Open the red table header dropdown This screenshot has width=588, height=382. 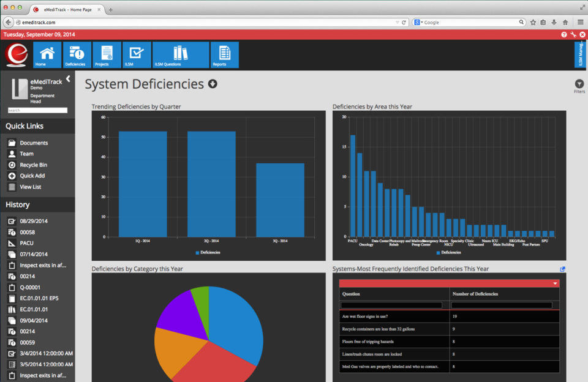tap(555, 283)
